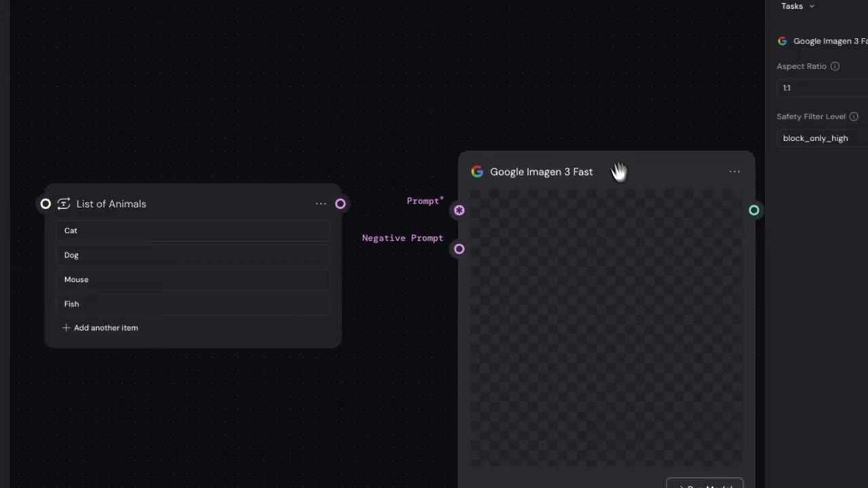Click the Mouse list item field
Image resolution: width=868 pixels, height=488 pixels.
point(193,279)
